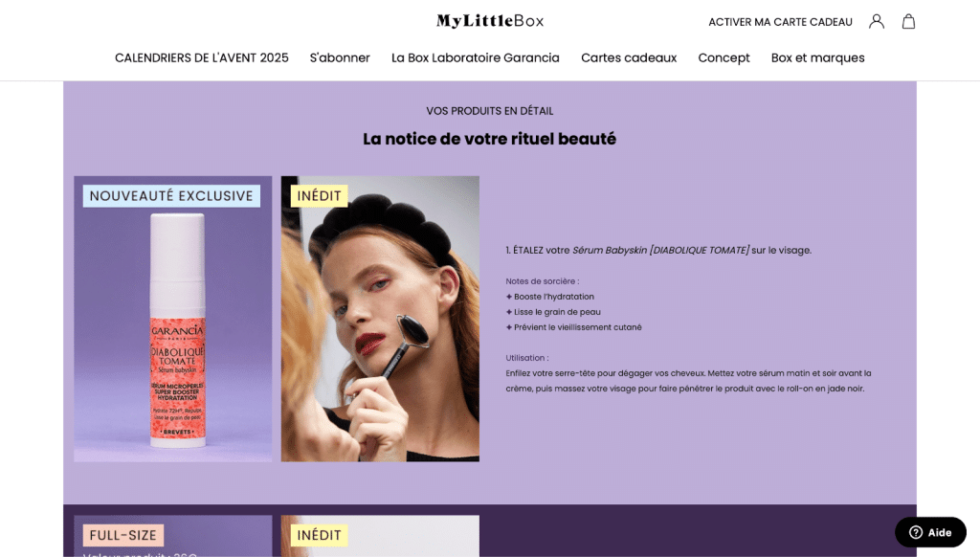Open CALENDRIERS DE L'AVENT 2025 menu
The width and height of the screenshot is (980, 557).
(x=201, y=57)
